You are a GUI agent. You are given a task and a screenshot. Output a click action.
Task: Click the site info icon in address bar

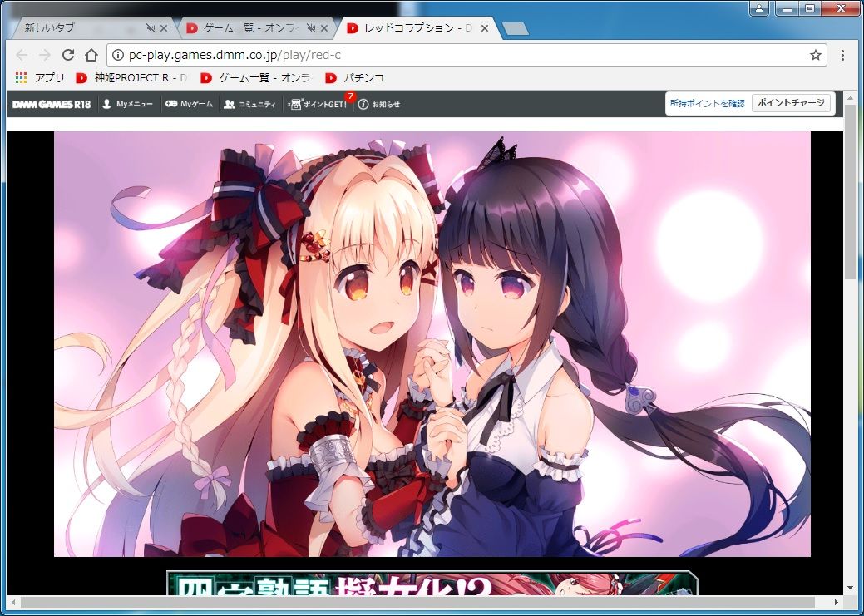point(117,55)
